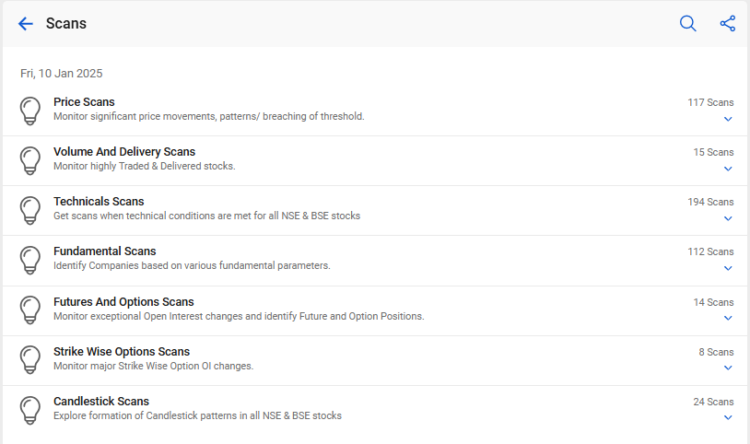750x444 pixels.
Task: Click the lightbulb icon beside Fundamental Scans
Action: pos(31,260)
